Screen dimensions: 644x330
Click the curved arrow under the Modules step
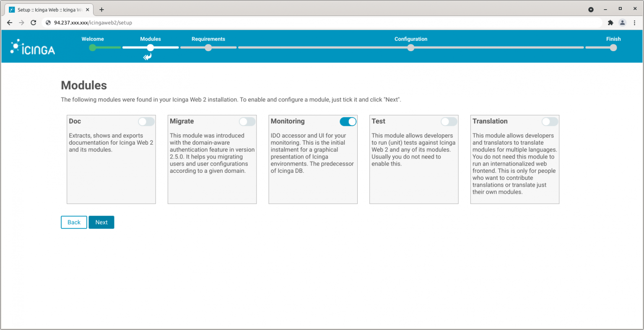point(147,56)
